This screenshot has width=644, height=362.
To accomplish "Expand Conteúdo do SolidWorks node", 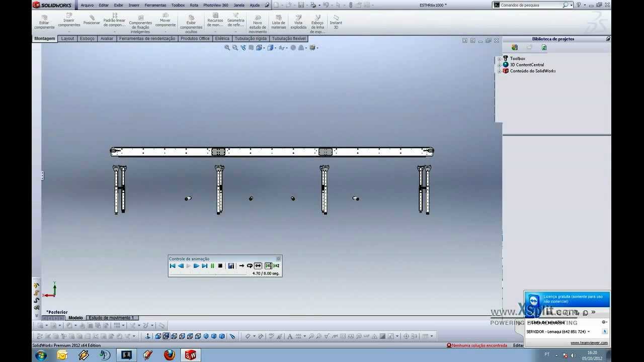I will 499,71.
